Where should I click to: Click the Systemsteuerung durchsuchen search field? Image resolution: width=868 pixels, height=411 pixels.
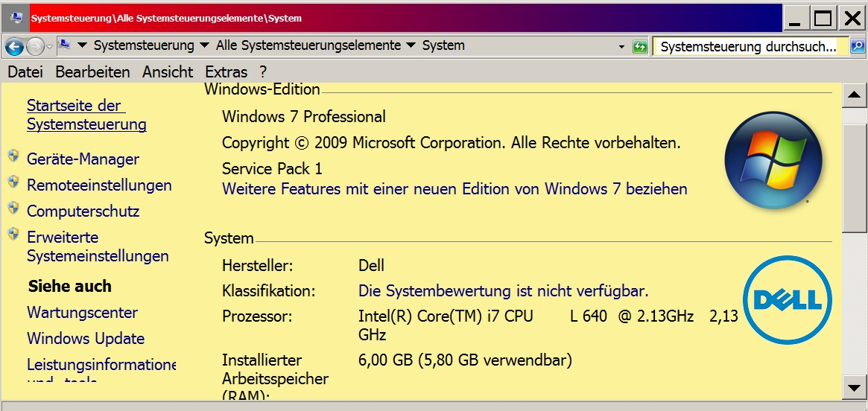(x=749, y=47)
